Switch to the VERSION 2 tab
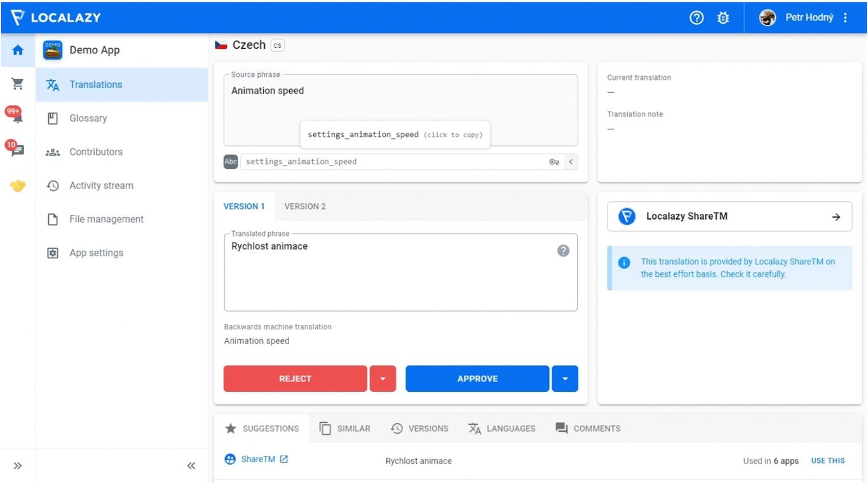The width and height of the screenshot is (868, 492). (305, 206)
